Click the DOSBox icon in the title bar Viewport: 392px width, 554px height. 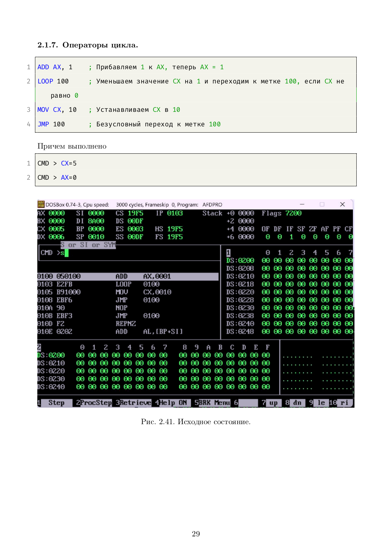(x=41, y=204)
